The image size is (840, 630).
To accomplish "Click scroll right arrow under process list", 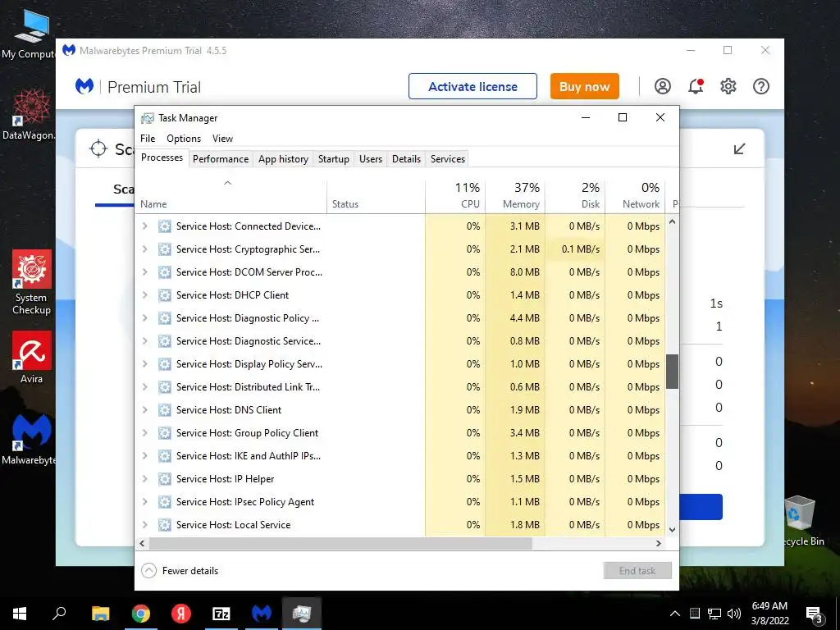I will click(x=659, y=543).
